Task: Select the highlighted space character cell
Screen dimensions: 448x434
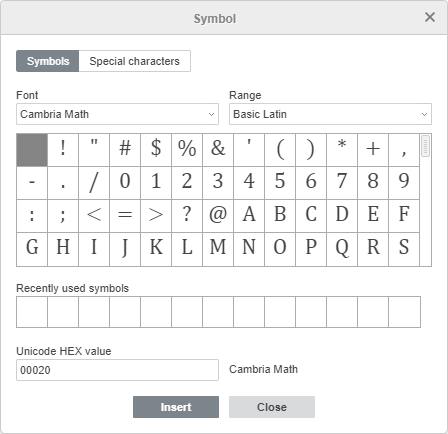Action: [32, 150]
